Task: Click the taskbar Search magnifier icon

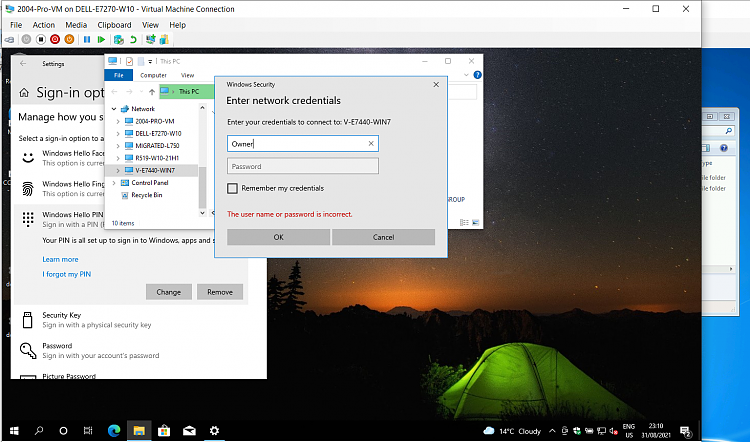Action: [x=39, y=431]
